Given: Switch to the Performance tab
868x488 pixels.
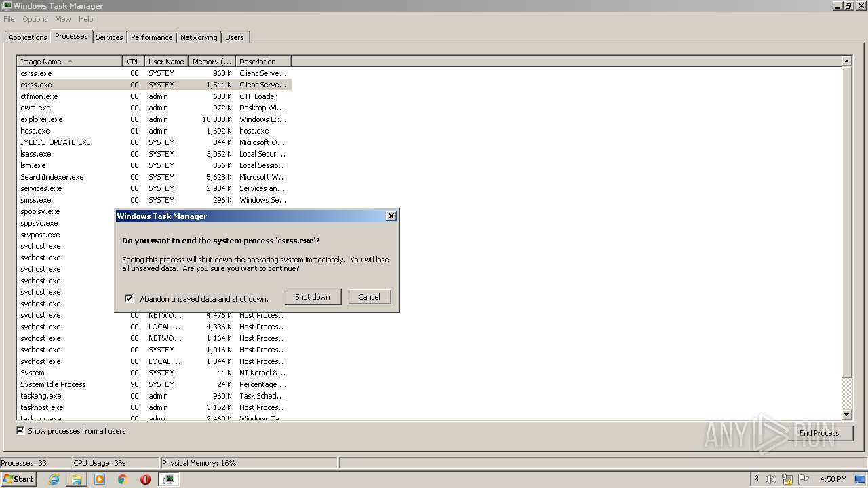Looking at the screenshot, I should tap(152, 37).
